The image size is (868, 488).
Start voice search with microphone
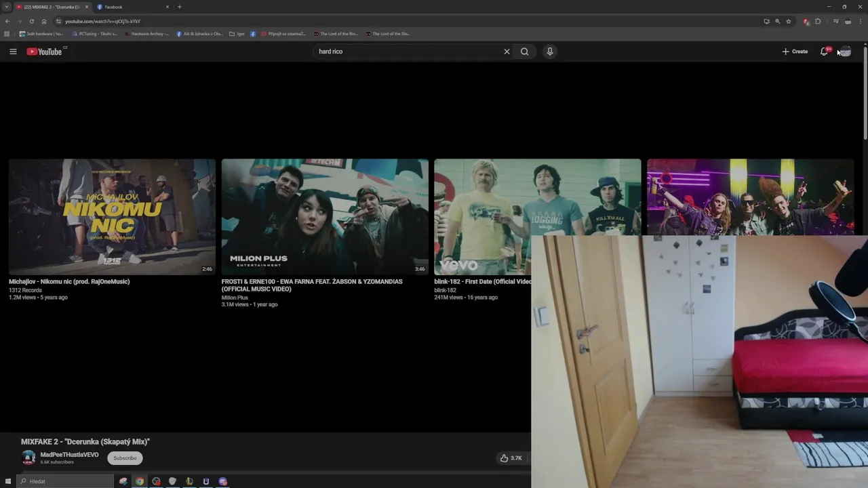point(550,52)
